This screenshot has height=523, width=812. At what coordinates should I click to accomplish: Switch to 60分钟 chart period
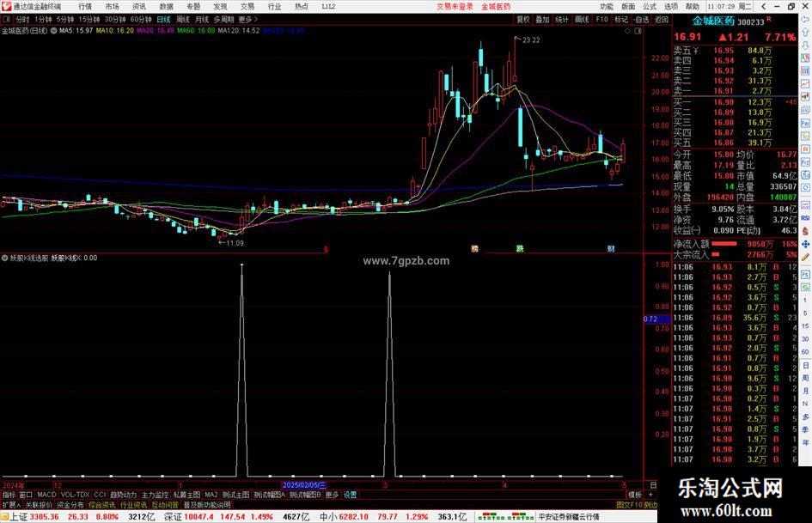coord(141,20)
